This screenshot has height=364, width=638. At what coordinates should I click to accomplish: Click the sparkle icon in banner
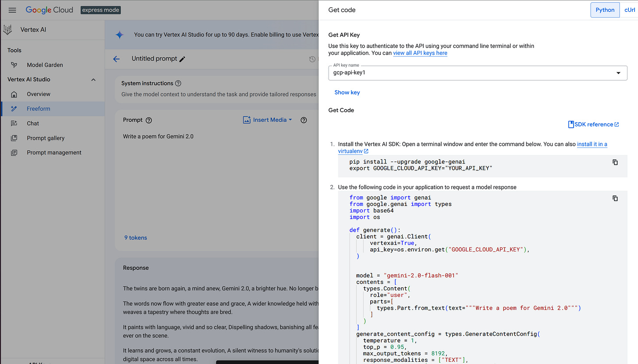(120, 35)
